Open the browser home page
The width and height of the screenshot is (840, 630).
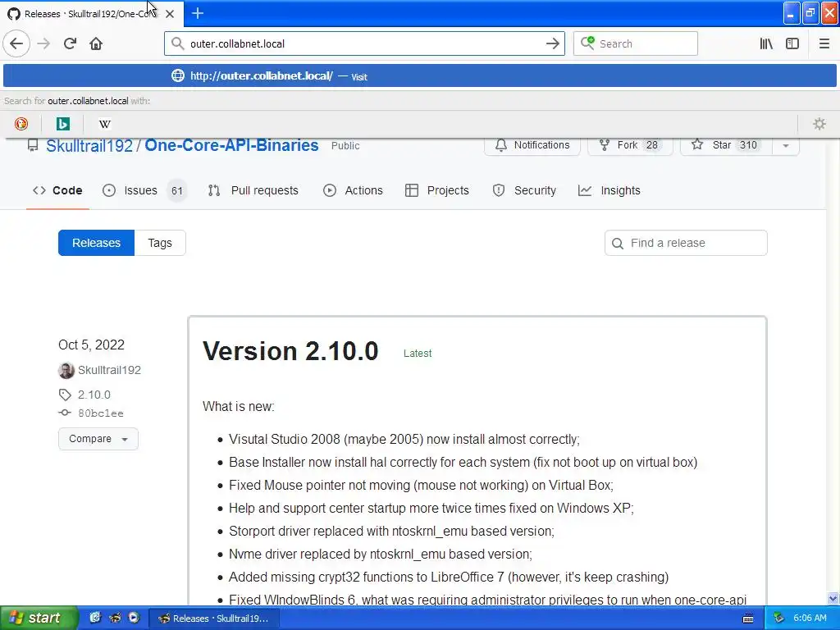[96, 43]
